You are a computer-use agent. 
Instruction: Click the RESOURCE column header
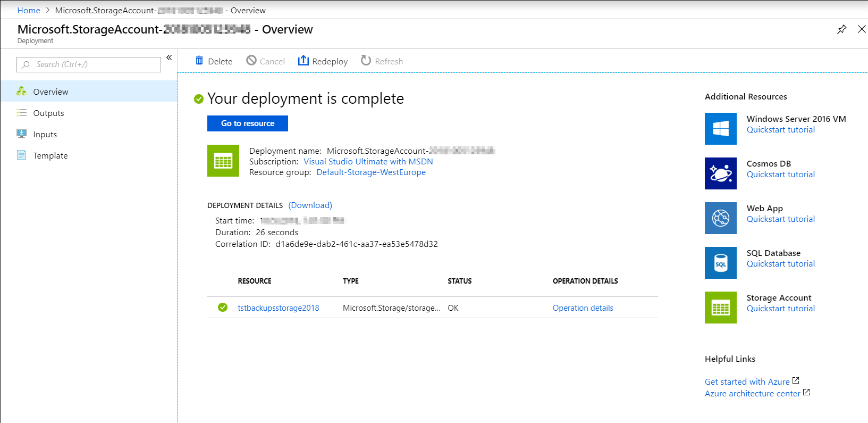255,281
